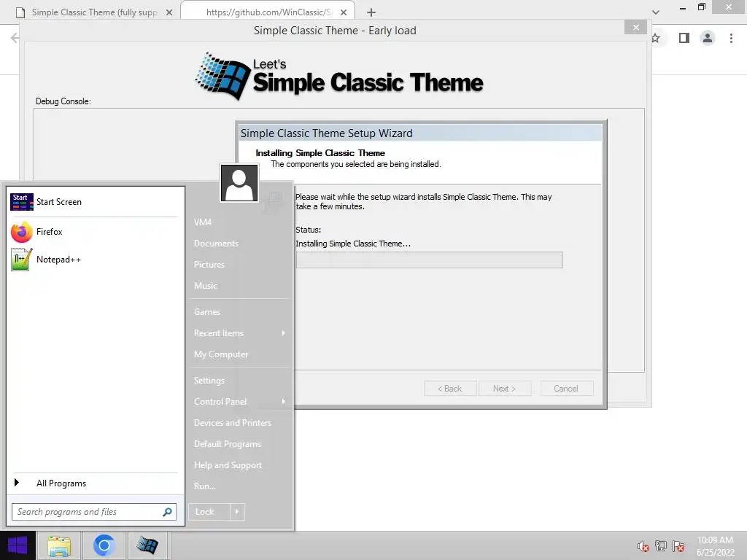Open the Lock options arrow
Image resolution: width=747 pixels, height=560 pixels.
click(237, 512)
